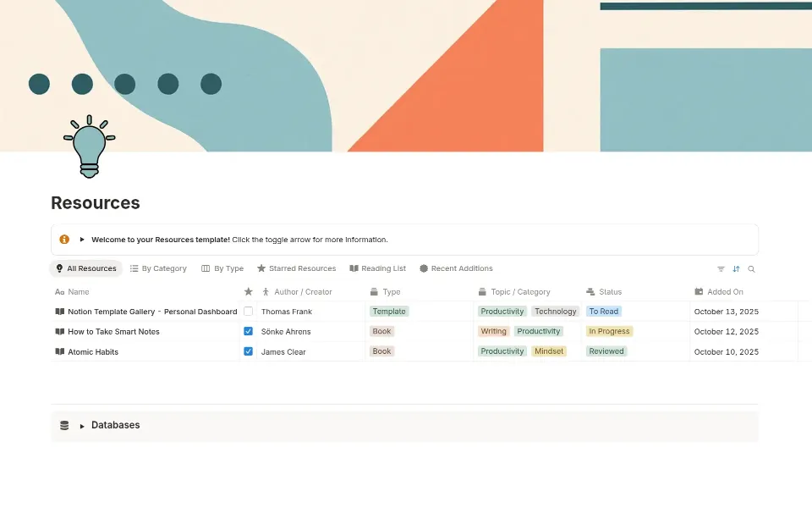Click Productivity tag in Atomic Habits row

(502, 351)
